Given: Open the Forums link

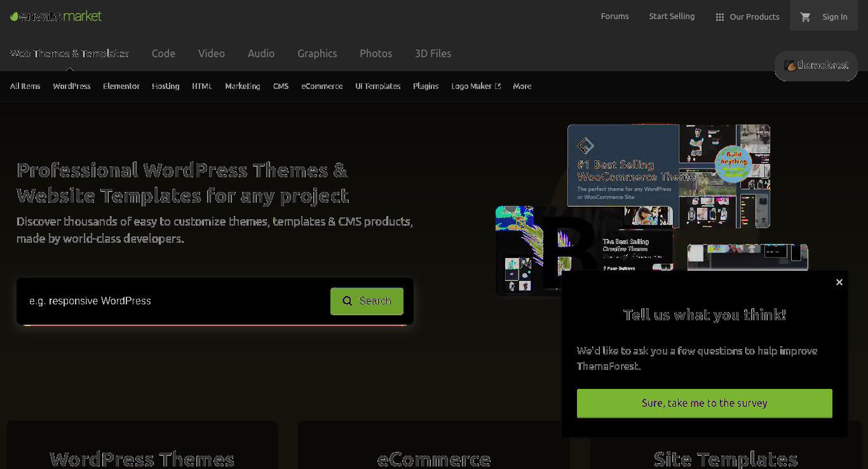Looking at the screenshot, I should pyautogui.click(x=614, y=17).
